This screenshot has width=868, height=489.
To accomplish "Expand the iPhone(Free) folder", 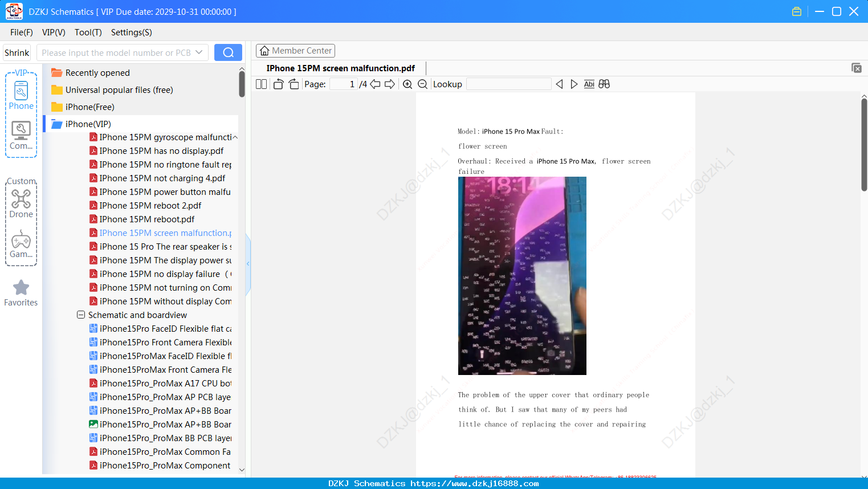I will (x=89, y=107).
